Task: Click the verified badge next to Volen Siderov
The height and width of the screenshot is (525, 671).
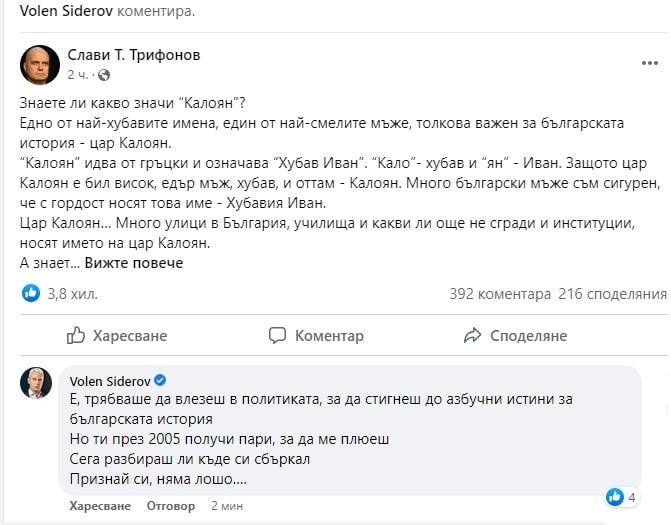Action: click(x=158, y=381)
